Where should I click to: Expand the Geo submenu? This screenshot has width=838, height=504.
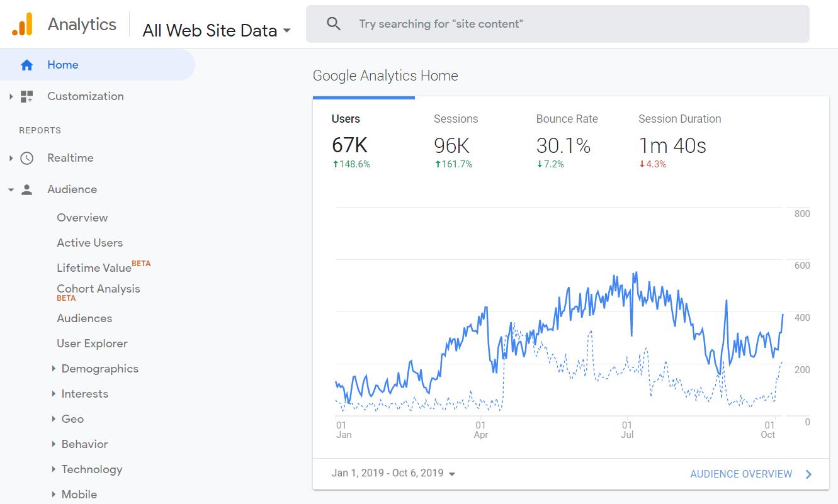point(54,419)
